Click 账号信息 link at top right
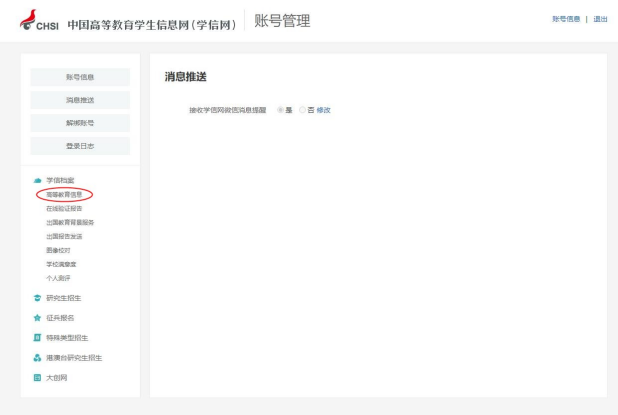Image resolution: width=618 pixels, height=415 pixels. [566, 19]
